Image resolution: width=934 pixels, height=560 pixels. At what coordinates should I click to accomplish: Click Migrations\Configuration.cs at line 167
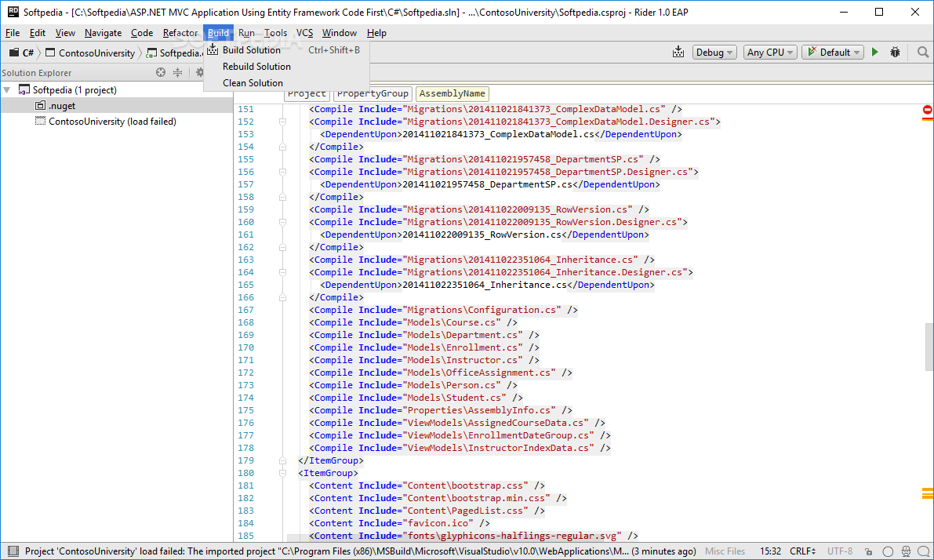482,310
